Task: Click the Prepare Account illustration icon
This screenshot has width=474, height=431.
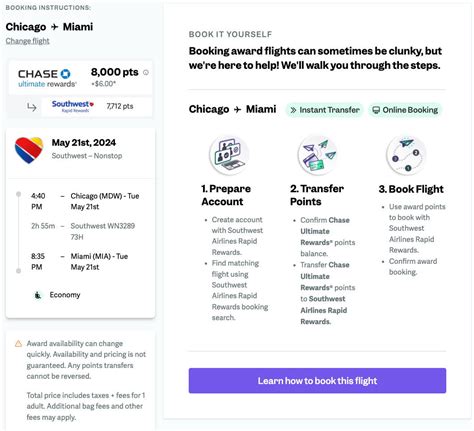Action: click(x=229, y=155)
